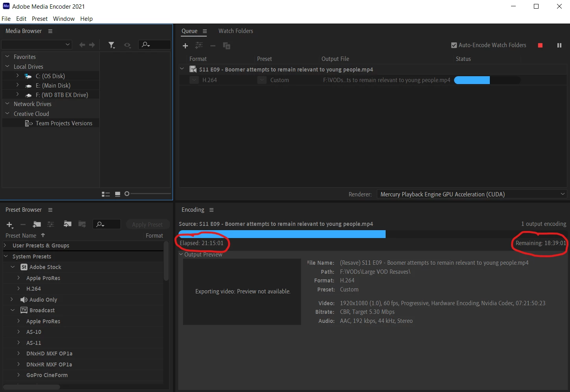Screen dimensions: 570x392
Task: Open the Media Browser panel menu
Action: pyautogui.click(x=50, y=31)
